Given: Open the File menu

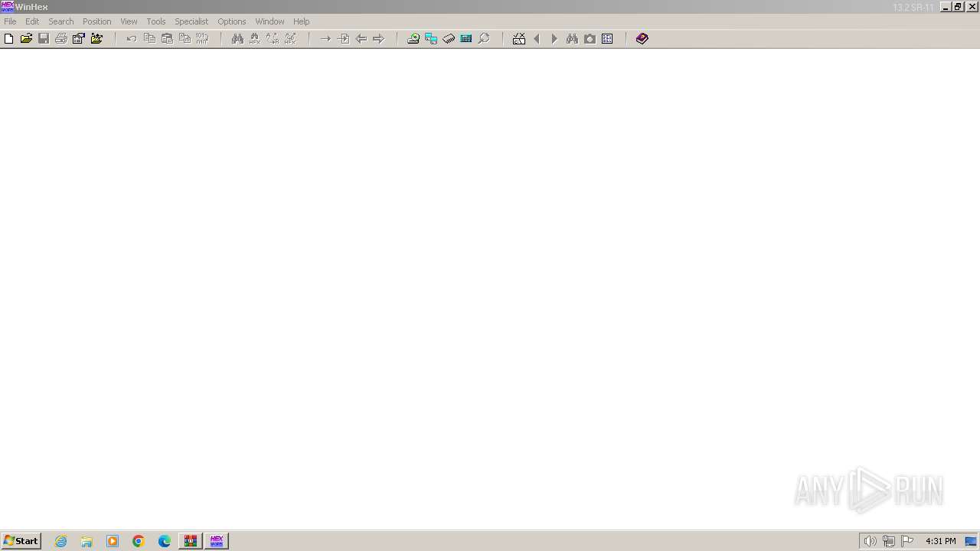Looking at the screenshot, I should pyautogui.click(x=10, y=21).
